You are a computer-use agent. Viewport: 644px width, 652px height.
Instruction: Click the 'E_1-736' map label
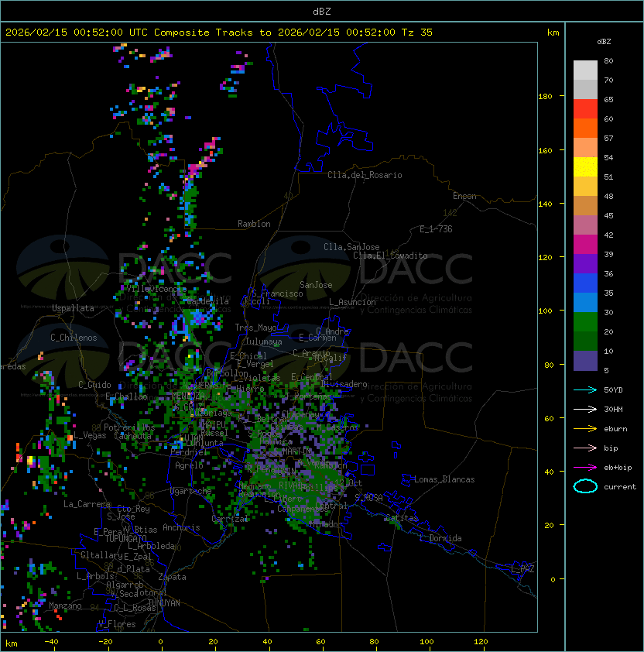click(436, 229)
